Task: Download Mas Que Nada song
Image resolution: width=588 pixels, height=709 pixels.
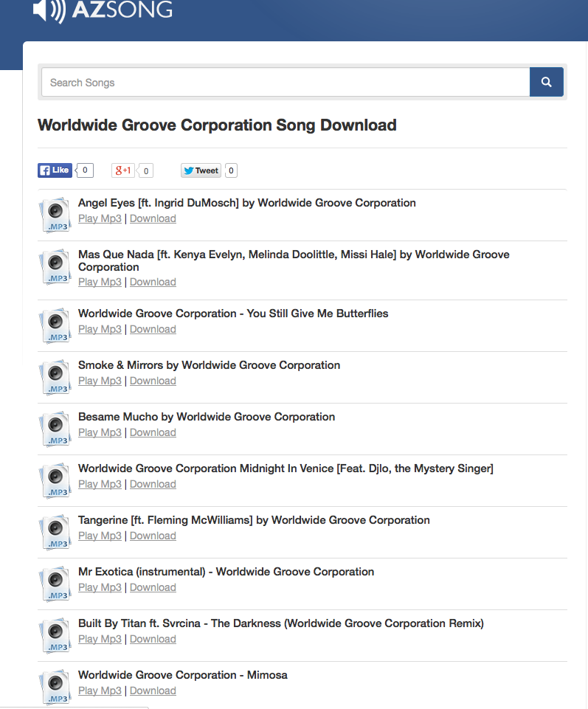Action: coord(153,282)
